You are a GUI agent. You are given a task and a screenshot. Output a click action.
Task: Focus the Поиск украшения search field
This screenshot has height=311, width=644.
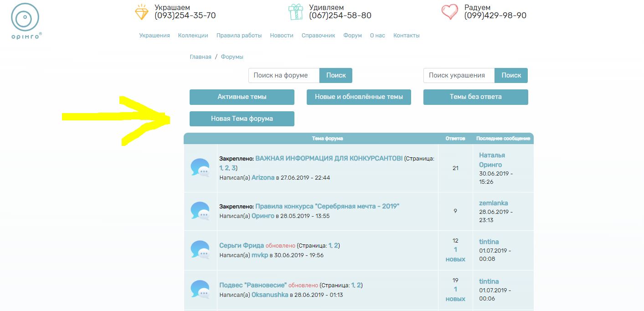pos(459,75)
